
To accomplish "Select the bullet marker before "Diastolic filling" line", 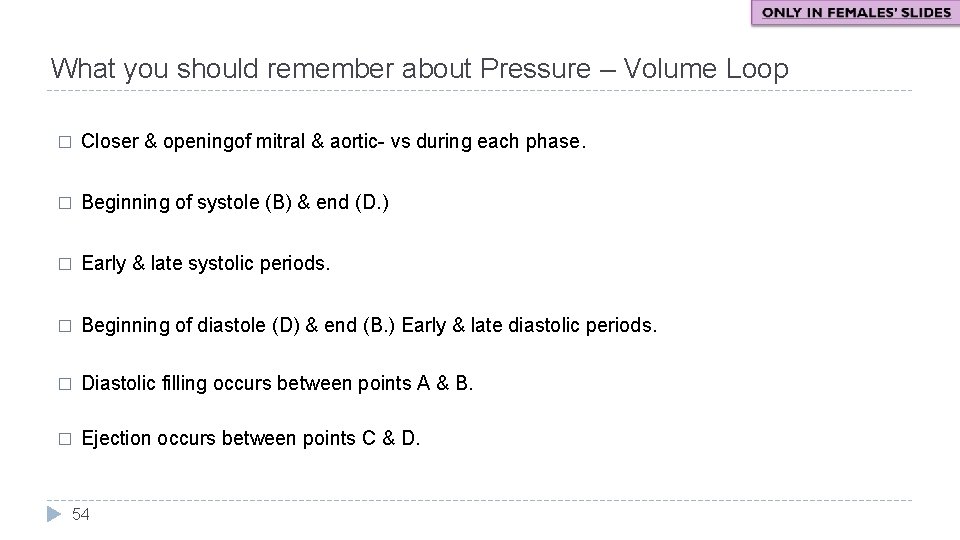I will (63, 382).
